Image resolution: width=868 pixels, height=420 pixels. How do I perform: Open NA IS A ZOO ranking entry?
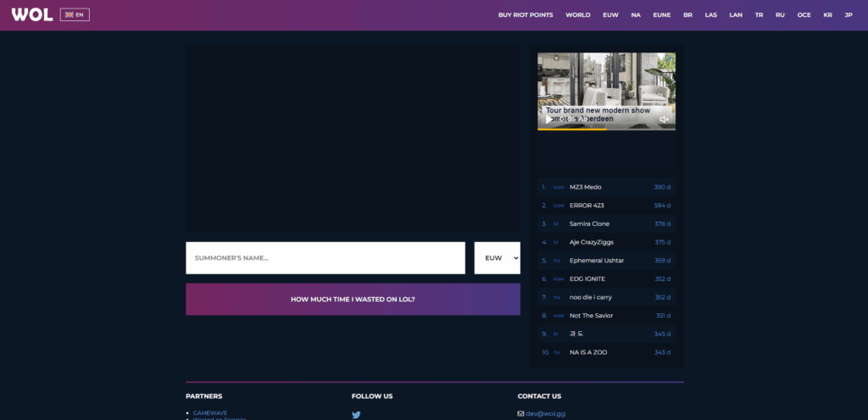coord(606,352)
